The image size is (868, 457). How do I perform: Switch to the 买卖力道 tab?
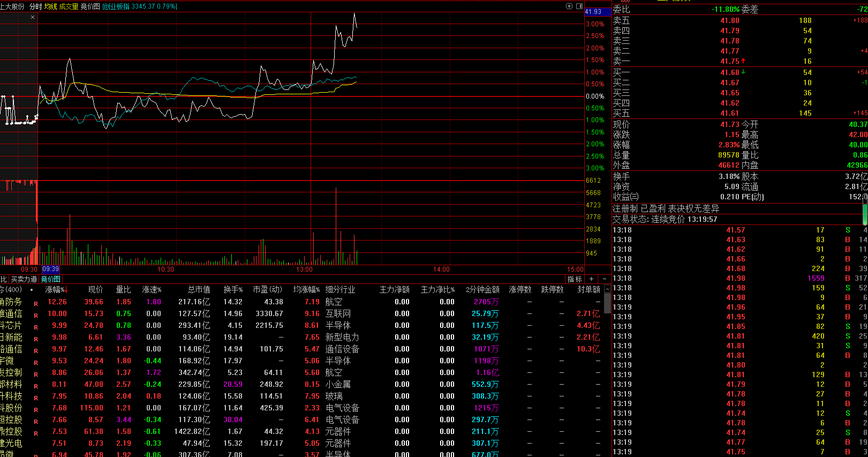(24, 279)
